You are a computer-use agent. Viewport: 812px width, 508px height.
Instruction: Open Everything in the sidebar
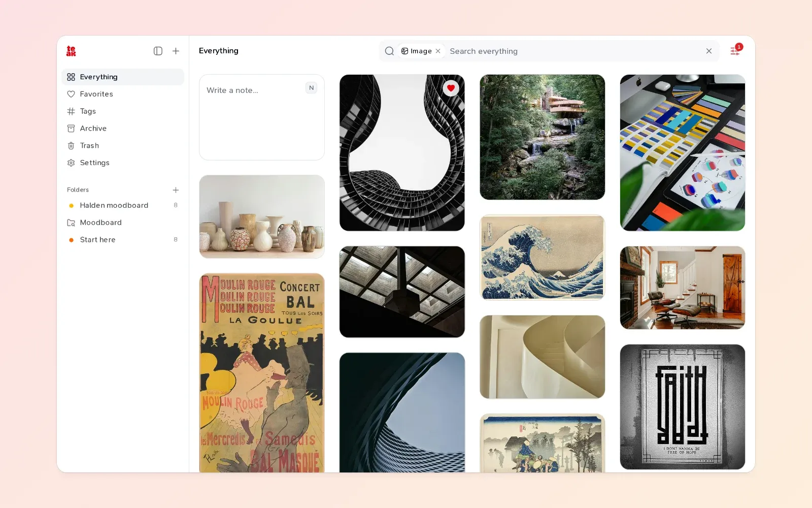point(123,77)
